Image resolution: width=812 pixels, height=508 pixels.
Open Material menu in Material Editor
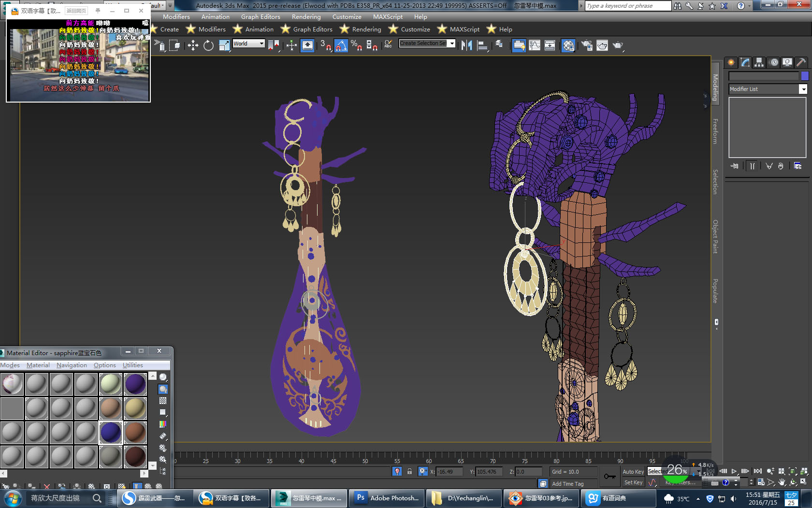tap(38, 365)
